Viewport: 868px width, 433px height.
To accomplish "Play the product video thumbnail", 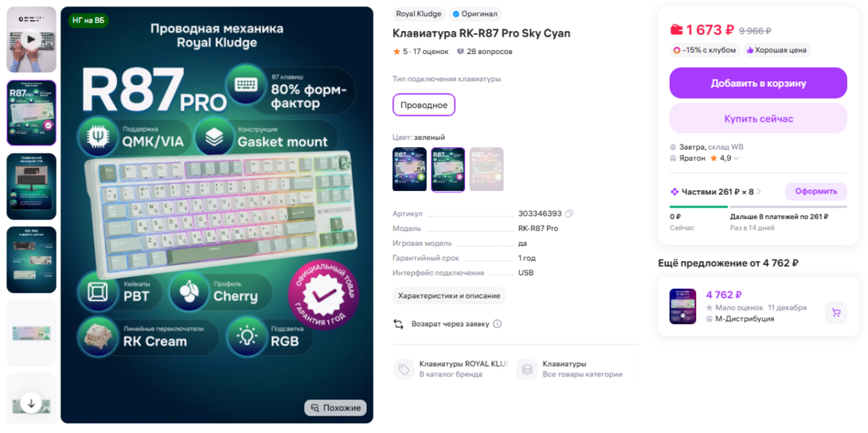I will pyautogui.click(x=31, y=39).
